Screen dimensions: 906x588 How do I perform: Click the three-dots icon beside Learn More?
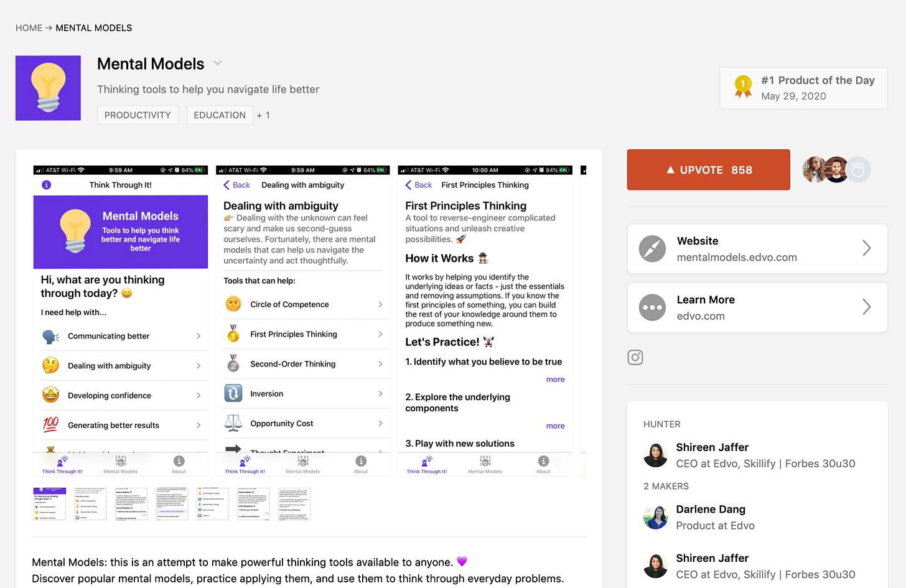(x=652, y=307)
